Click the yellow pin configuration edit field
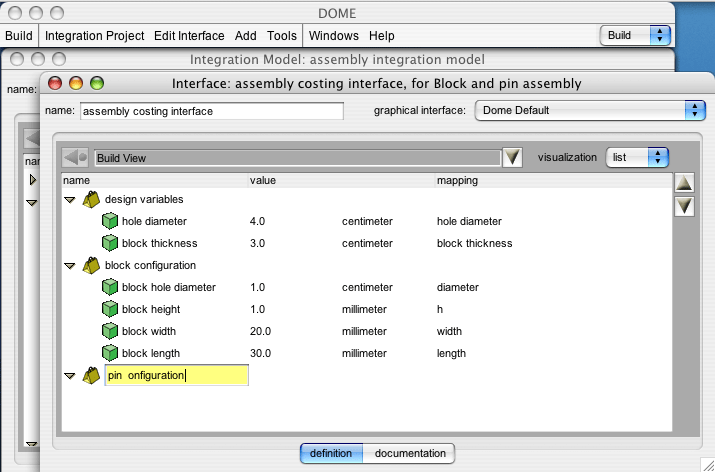 (176, 375)
